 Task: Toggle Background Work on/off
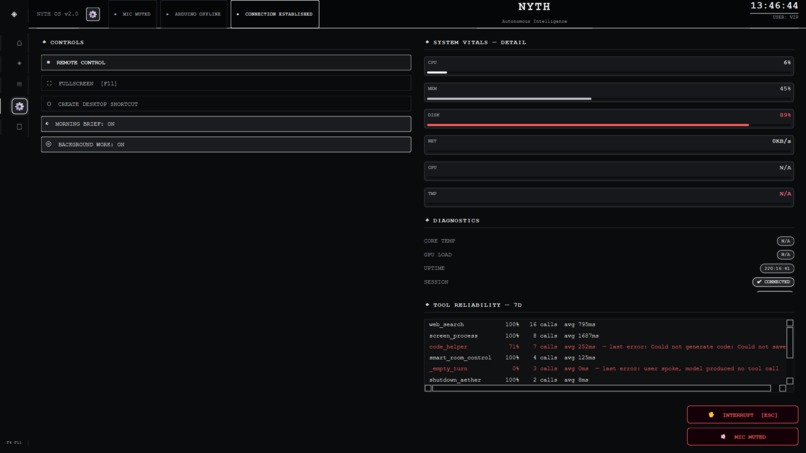click(x=226, y=144)
